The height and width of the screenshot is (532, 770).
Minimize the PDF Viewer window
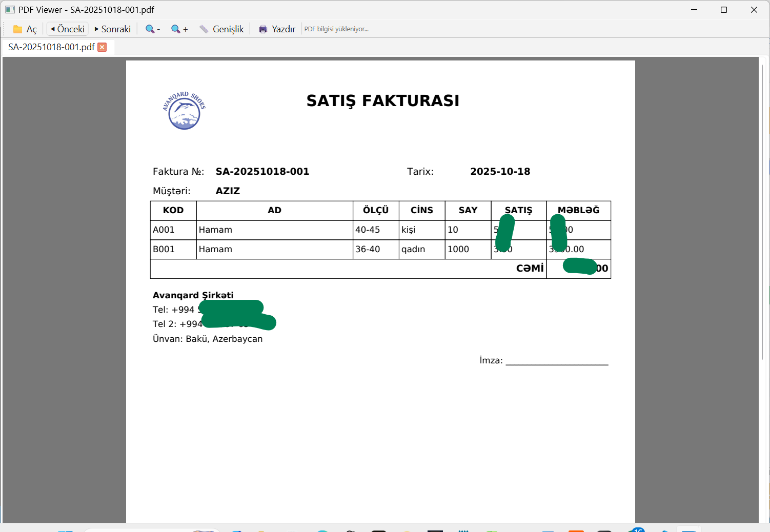(x=694, y=10)
